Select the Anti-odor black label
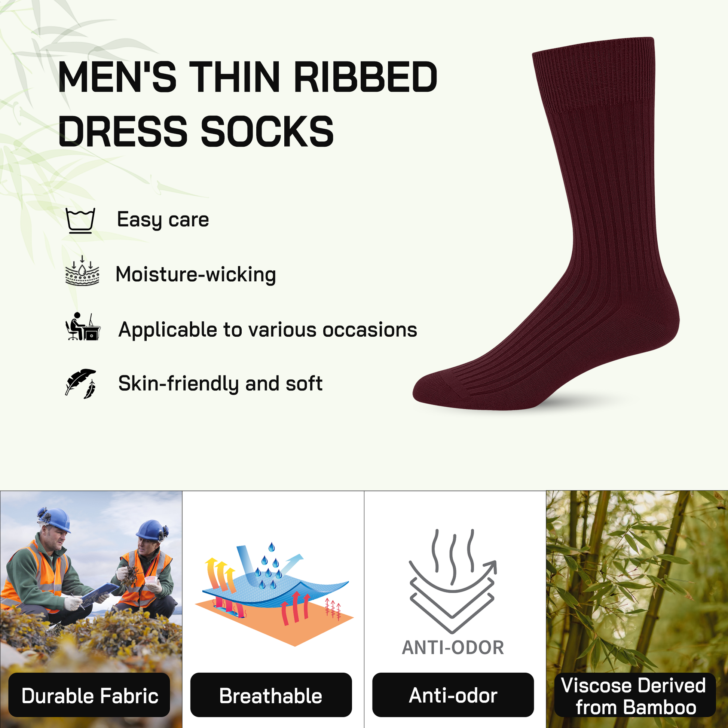This screenshot has height=728, width=728. click(453, 695)
